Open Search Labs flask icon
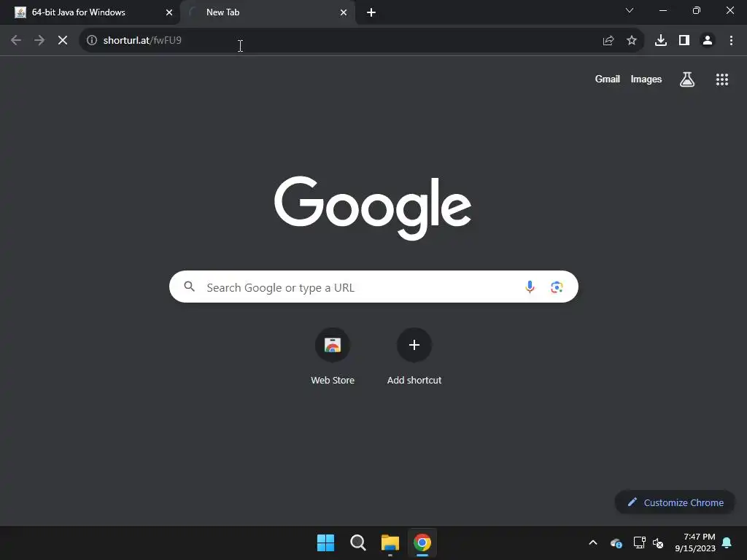The image size is (747, 560). (x=687, y=79)
